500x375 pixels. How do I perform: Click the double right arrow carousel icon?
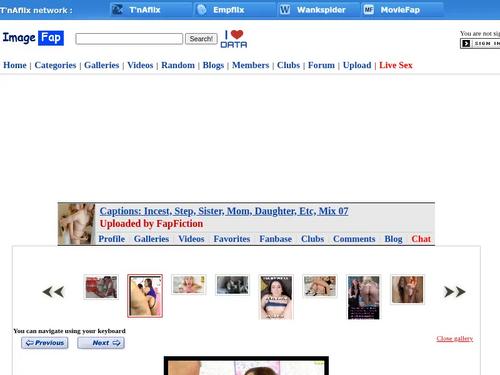[x=455, y=292]
